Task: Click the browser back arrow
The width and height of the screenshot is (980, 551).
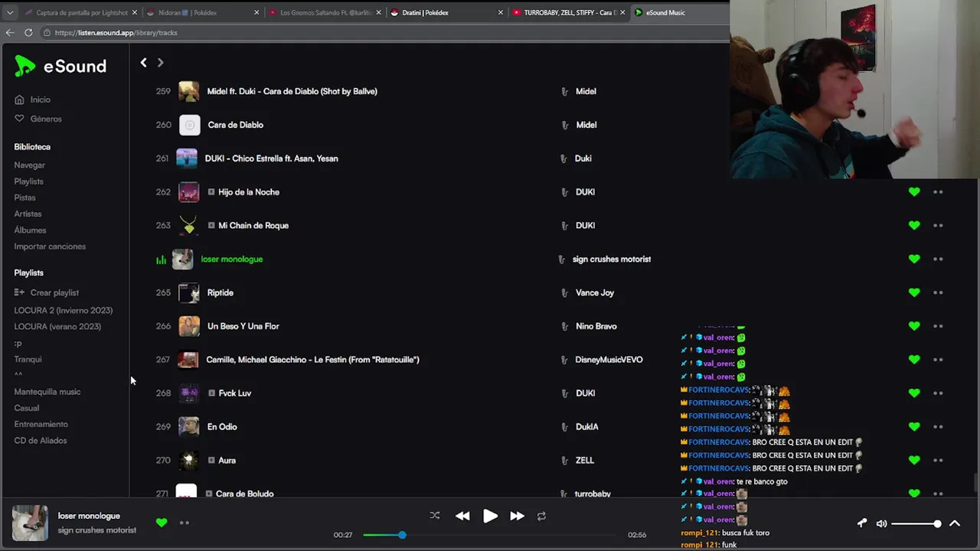Action: [10, 32]
